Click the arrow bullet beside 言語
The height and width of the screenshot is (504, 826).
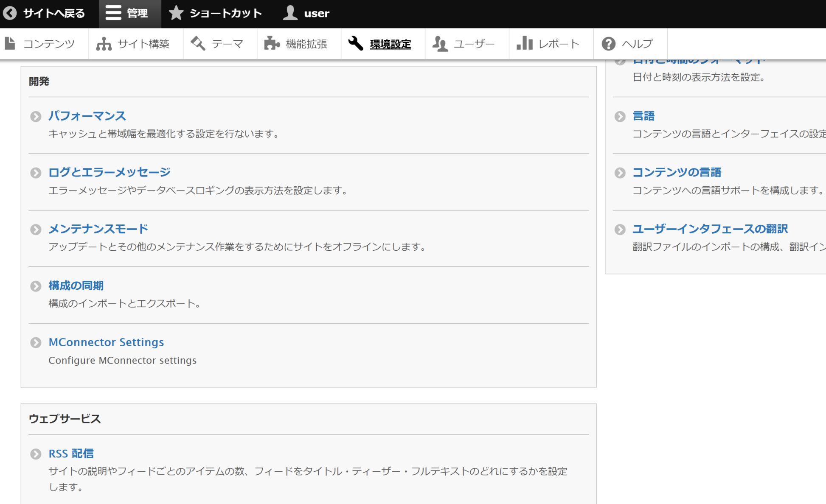click(x=620, y=116)
